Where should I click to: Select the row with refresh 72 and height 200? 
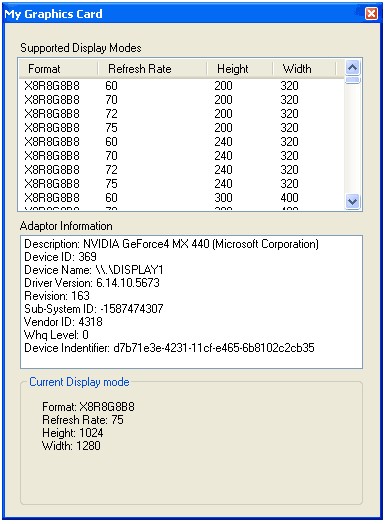point(181,114)
